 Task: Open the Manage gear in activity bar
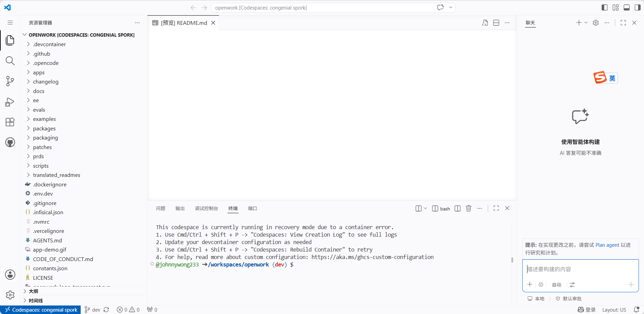tap(10, 295)
